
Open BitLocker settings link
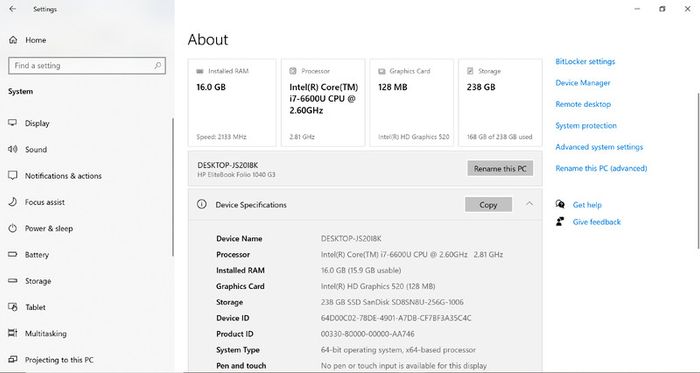[585, 62]
